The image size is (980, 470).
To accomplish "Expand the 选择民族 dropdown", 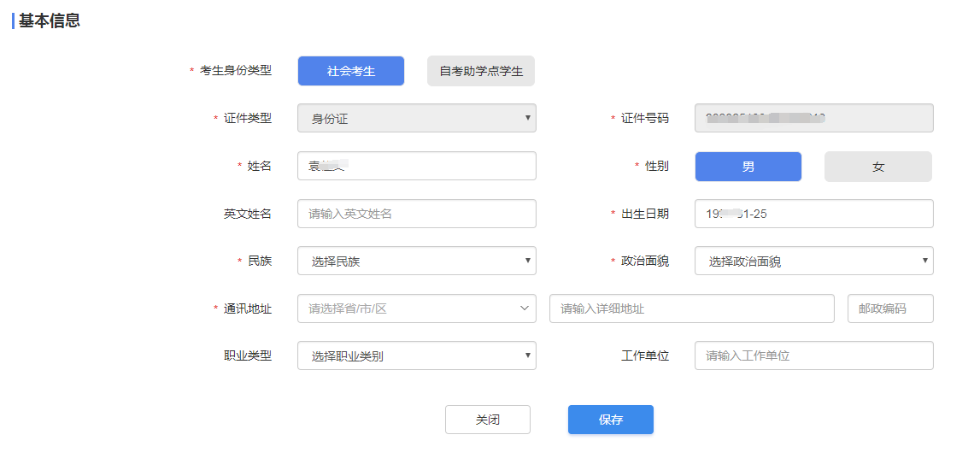I will [x=416, y=261].
